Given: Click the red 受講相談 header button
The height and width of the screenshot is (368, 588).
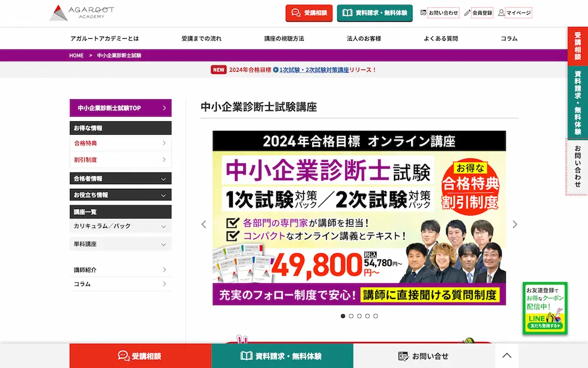Looking at the screenshot, I should [x=309, y=13].
